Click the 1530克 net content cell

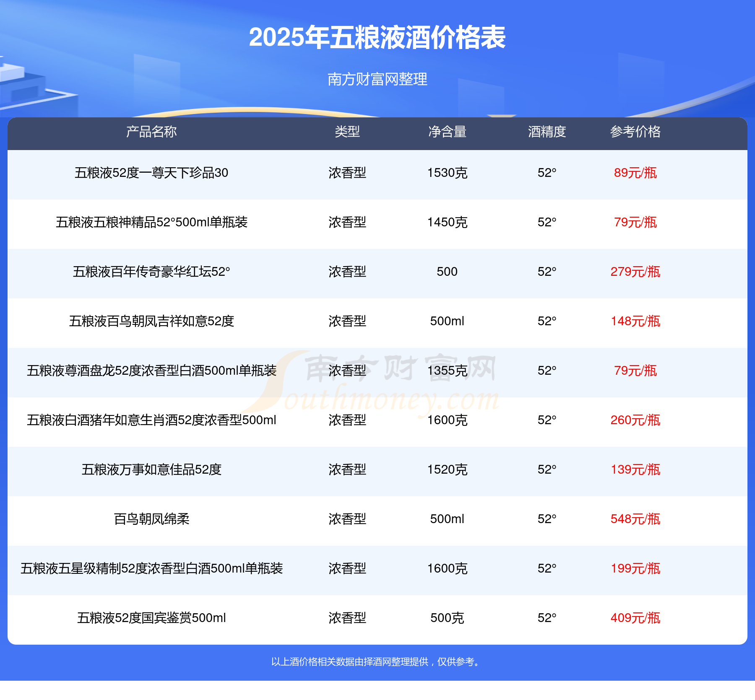(x=447, y=173)
